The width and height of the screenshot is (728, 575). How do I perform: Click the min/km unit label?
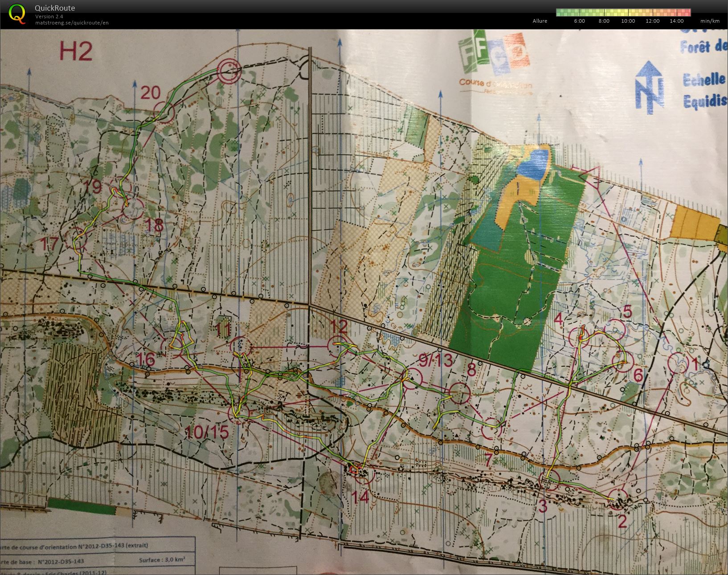tap(710, 21)
